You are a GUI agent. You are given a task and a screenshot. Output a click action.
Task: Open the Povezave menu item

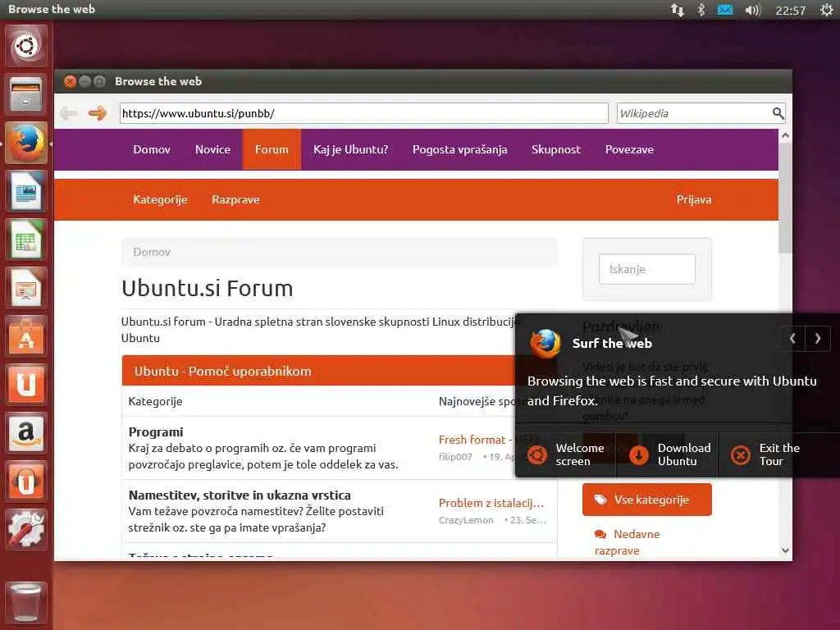point(629,149)
